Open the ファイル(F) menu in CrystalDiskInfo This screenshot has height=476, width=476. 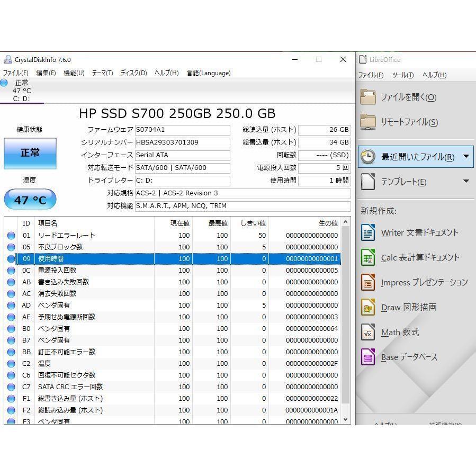[x=16, y=73]
